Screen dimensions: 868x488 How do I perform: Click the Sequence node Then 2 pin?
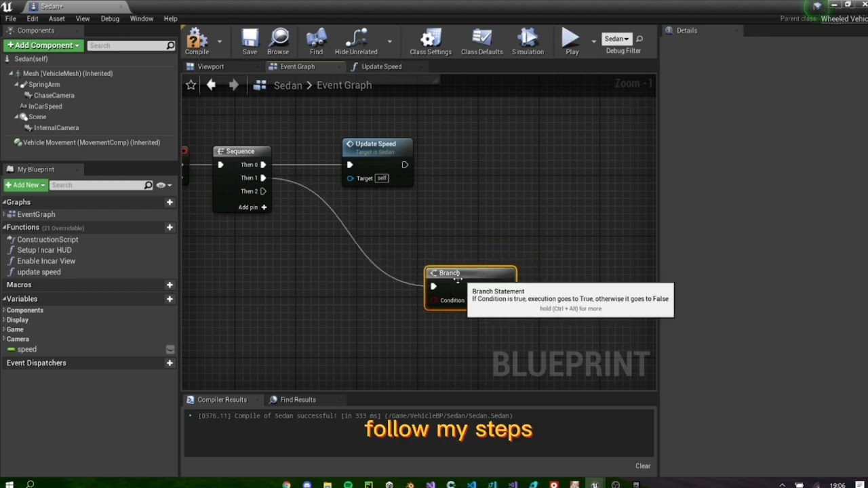coord(263,191)
